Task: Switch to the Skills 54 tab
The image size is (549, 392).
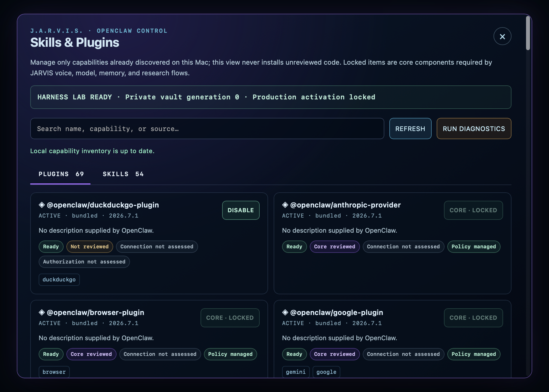Action: tap(123, 174)
